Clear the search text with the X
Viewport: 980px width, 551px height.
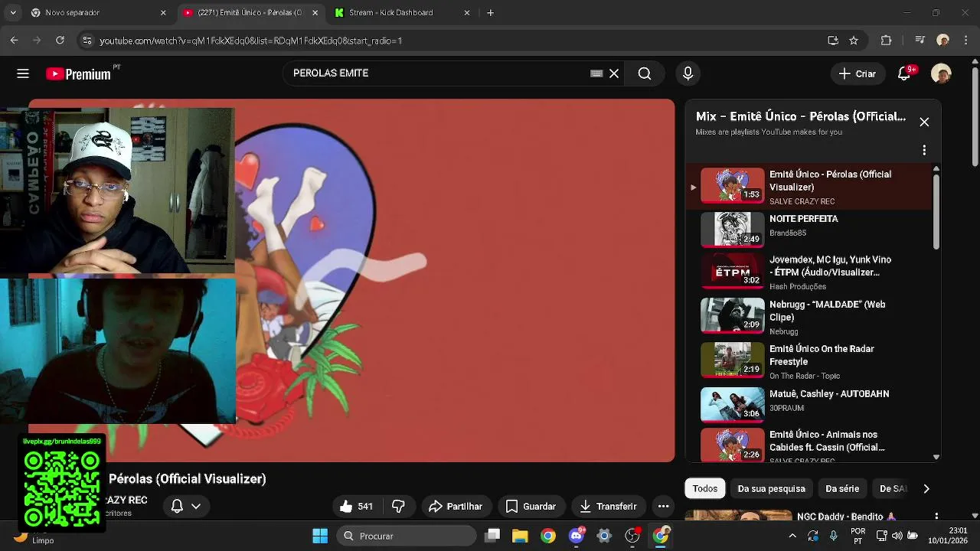point(614,73)
